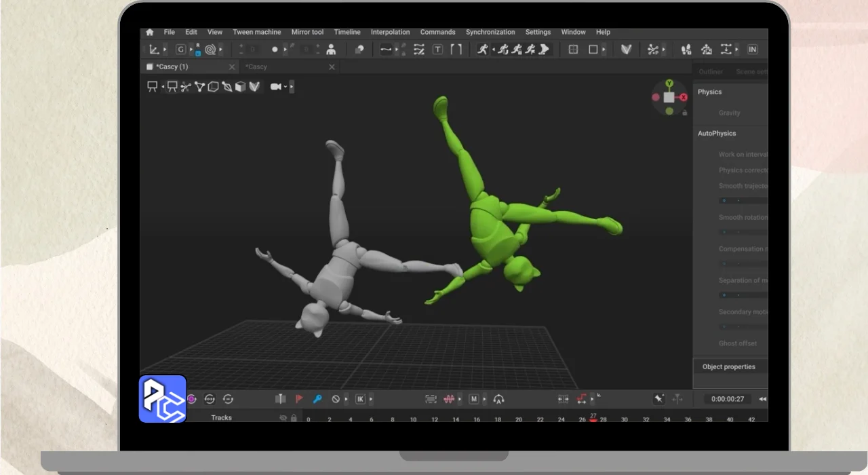Toggle the Tracks visibility eye icon
This screenshot has height=475, width=868.
pyautogui.click(x=283, y=418)
